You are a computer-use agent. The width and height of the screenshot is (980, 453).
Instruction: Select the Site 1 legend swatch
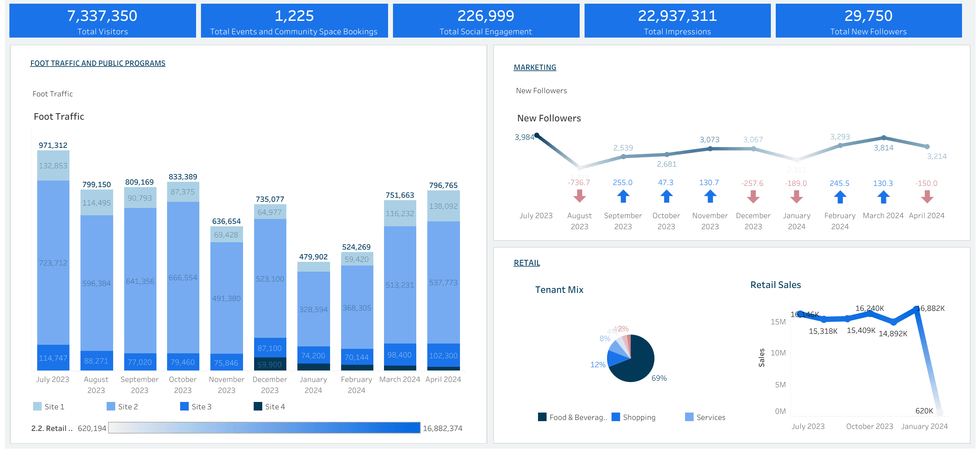37,406
